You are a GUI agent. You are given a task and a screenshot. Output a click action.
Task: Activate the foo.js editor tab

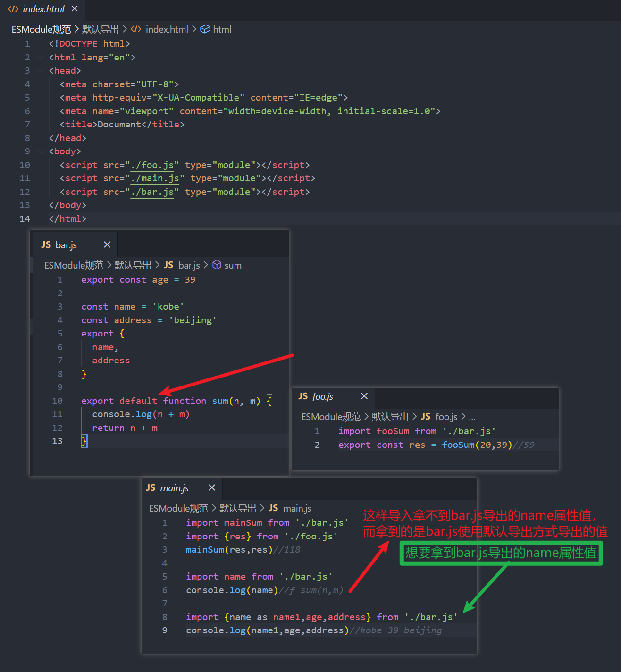coord(333,396)
